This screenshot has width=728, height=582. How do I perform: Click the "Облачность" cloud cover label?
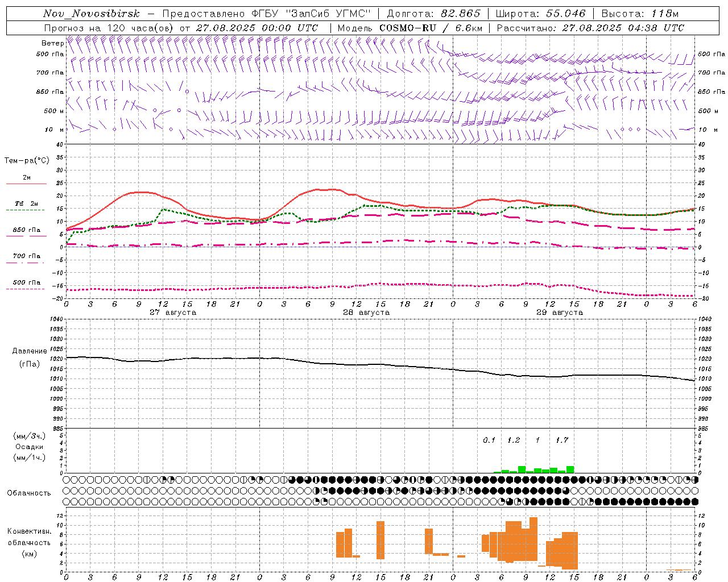29,493
